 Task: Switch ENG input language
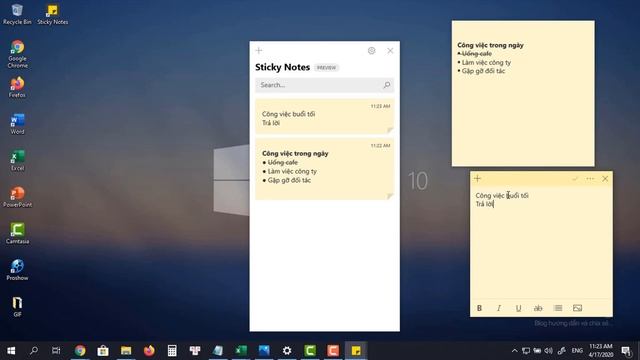coord(577,351)
